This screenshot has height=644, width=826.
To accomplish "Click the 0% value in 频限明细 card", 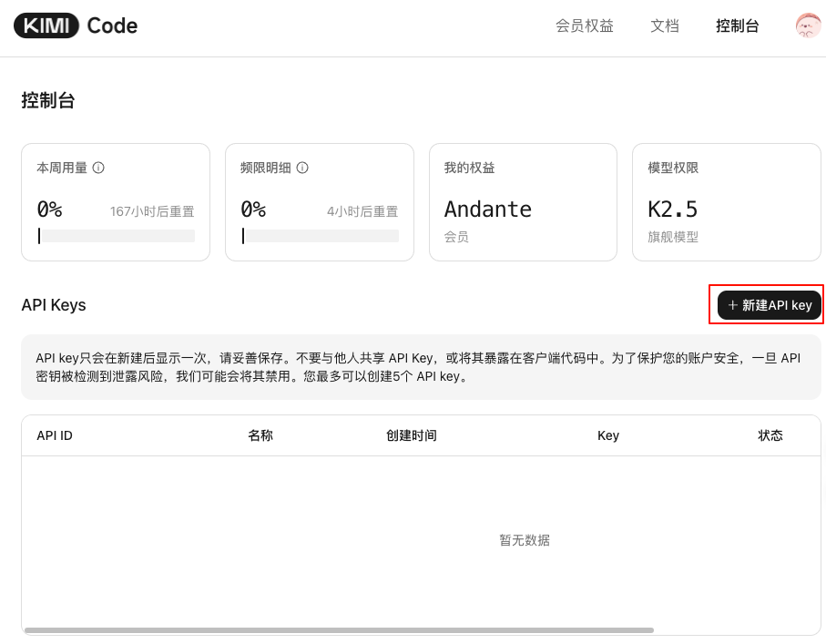I will tap(253, 210).
